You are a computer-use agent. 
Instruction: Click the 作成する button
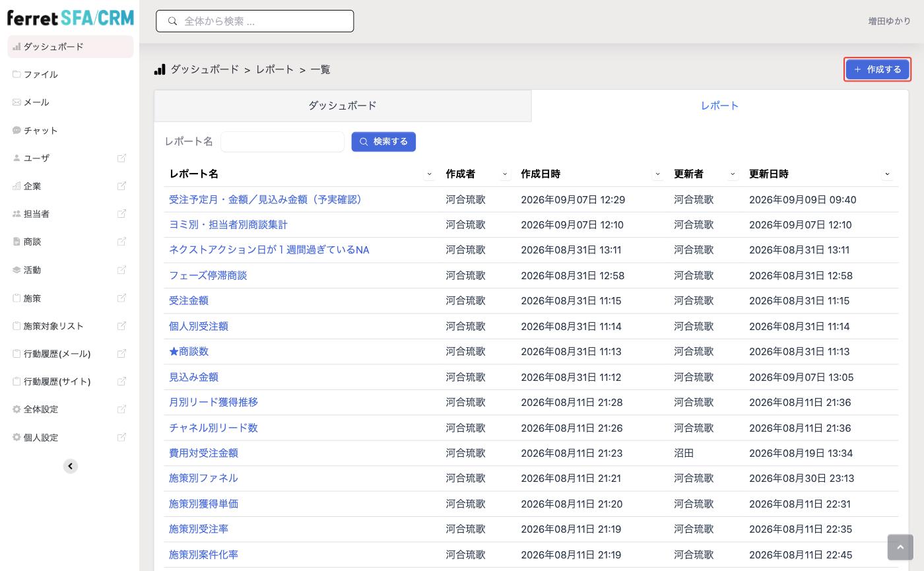pyautogui.click(x=877, y=69)
